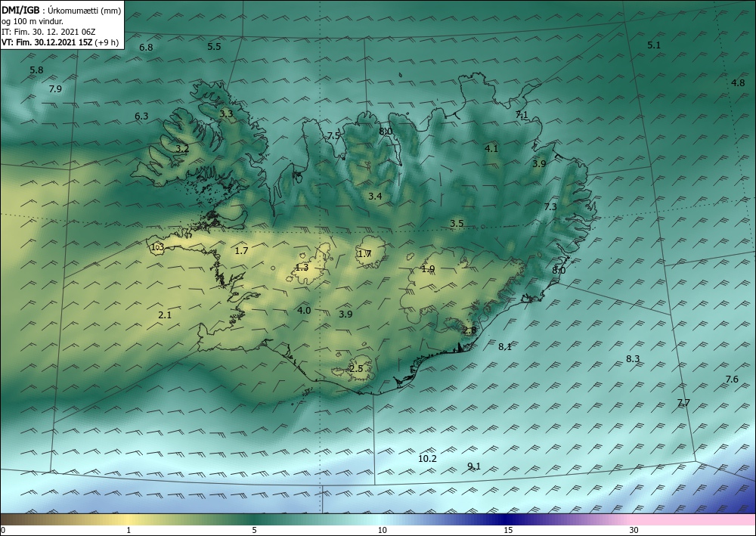
Task: Click the 3.5 value on the map
Action: (x=457, y=223)
